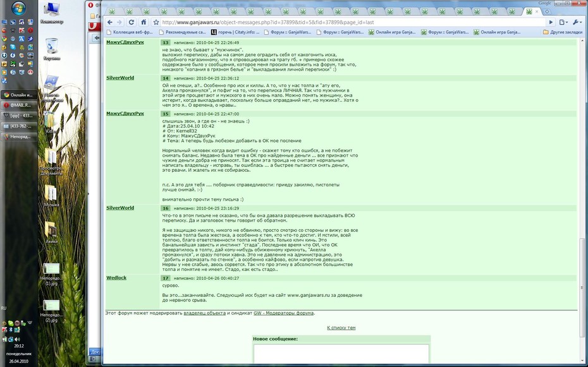Image resolution: width=588 pixels, height=367 pixels.
Task: Open the 'Рекомендуемые са...' bookmark
Action: point(183,32)
